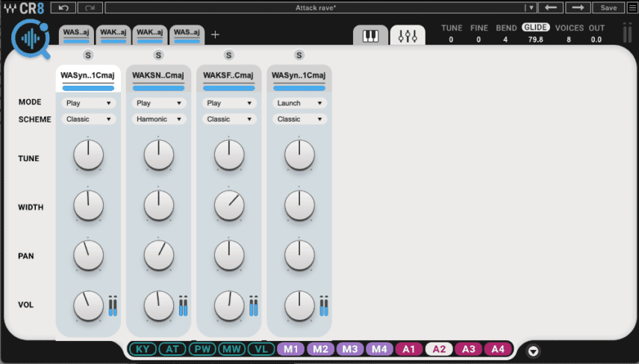Select the fourth WAS..aj sample tab

[187, 34]
